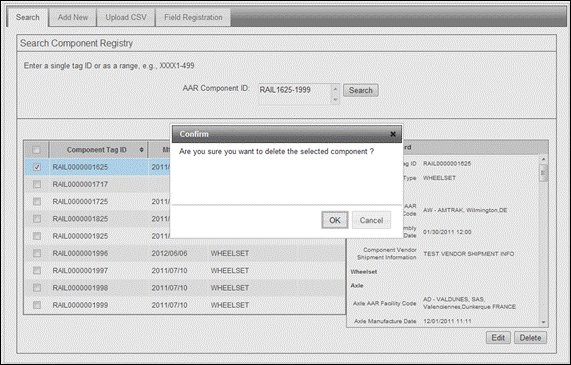Image resolution: width=571 pixels, height=365 pixels.
Task: Click TEST VENDOR SHIPMENT INFO value
Action: pos(469,254)
